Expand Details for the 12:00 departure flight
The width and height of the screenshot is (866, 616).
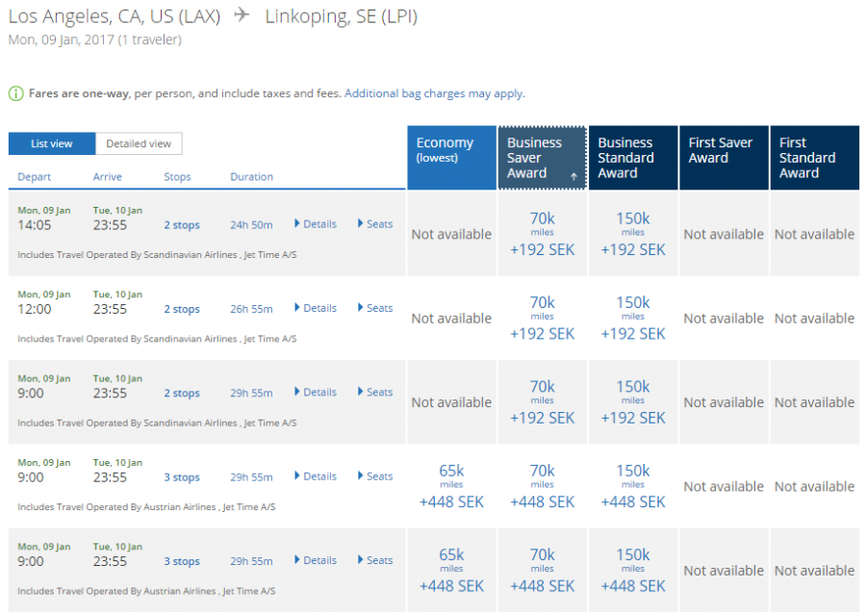pos(316,308)
